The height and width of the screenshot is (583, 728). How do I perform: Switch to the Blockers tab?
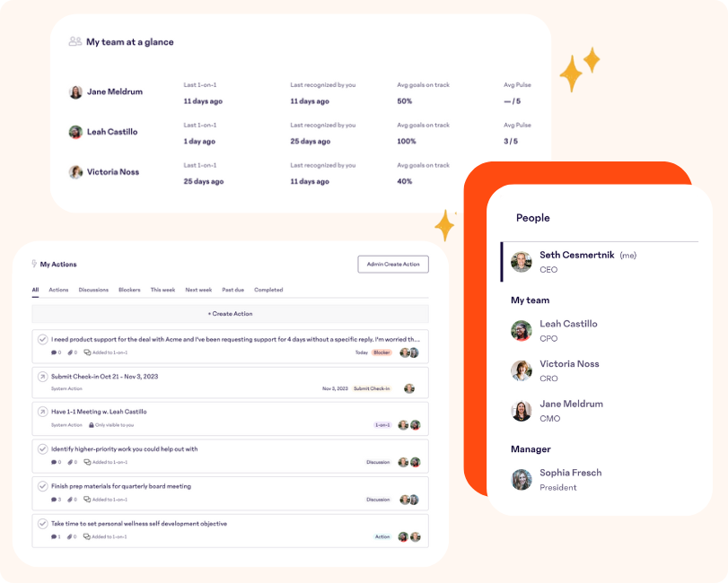(x=129, y=290)
